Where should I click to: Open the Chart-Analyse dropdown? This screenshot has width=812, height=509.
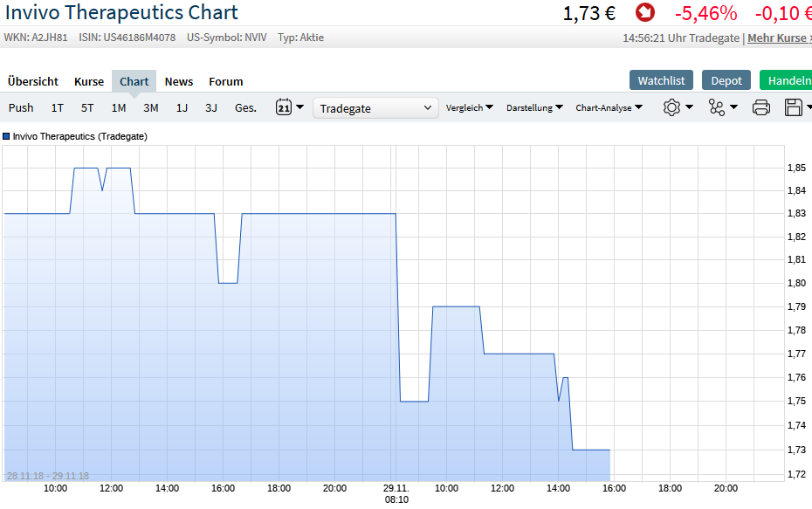coord(609,107)
